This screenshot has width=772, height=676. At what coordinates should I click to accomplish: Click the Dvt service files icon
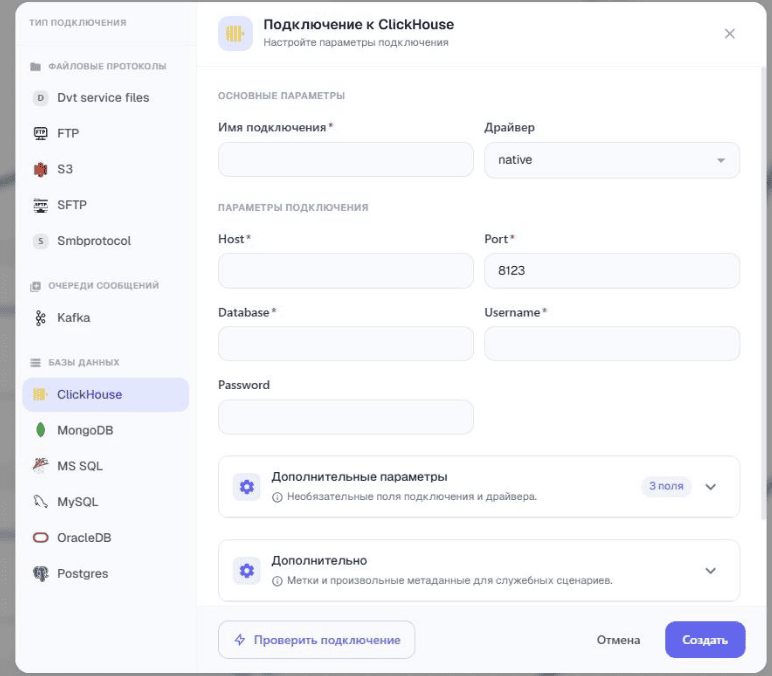click(40, 98)
